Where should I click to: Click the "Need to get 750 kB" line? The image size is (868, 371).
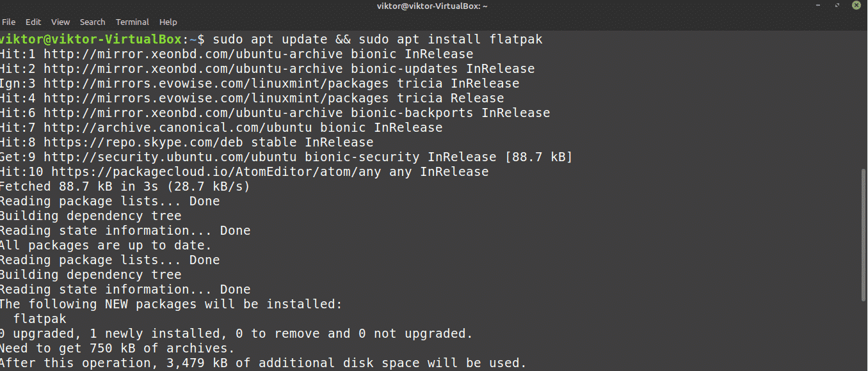click(117, 348)
